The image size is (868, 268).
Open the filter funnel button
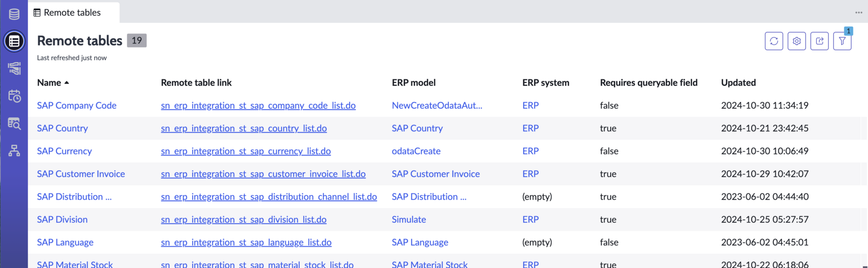click(842, 41)
